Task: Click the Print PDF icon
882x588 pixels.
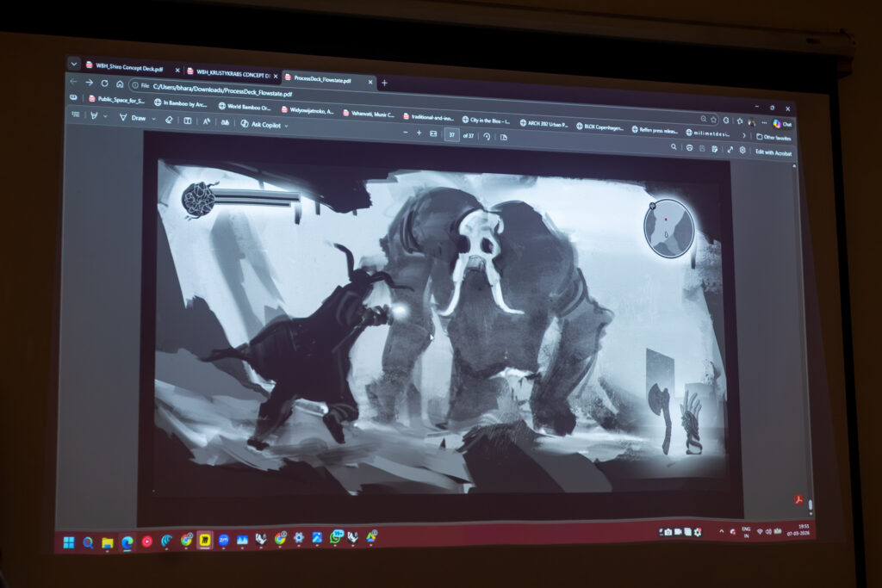Action: tap(689, 149)
